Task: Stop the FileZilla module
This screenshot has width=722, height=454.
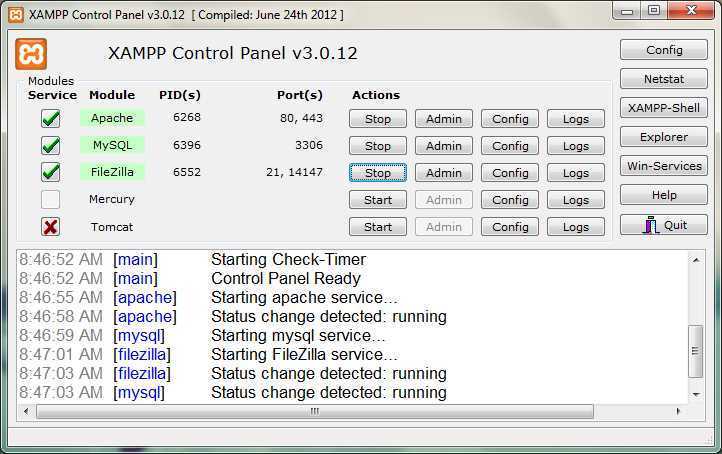Action: click(378, 173)
